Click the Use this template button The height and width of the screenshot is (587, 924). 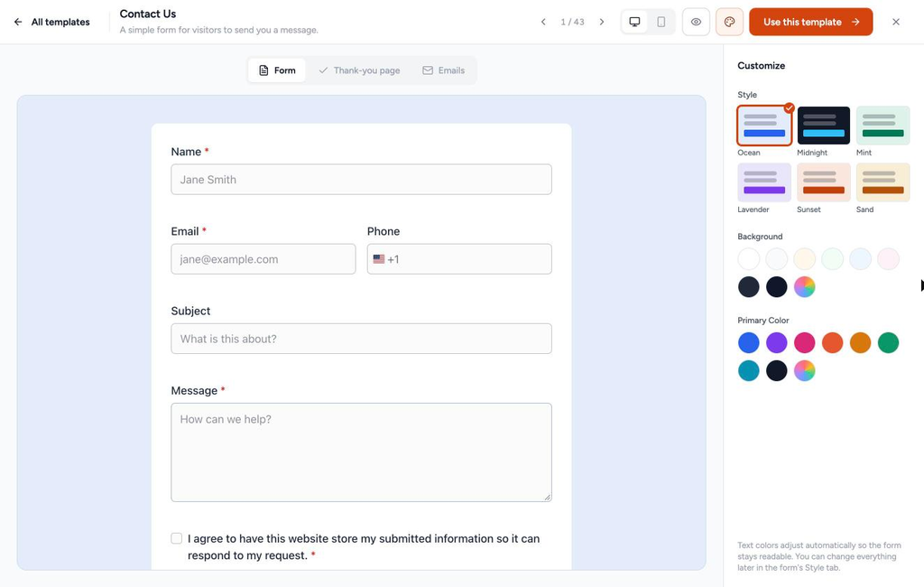811,22
